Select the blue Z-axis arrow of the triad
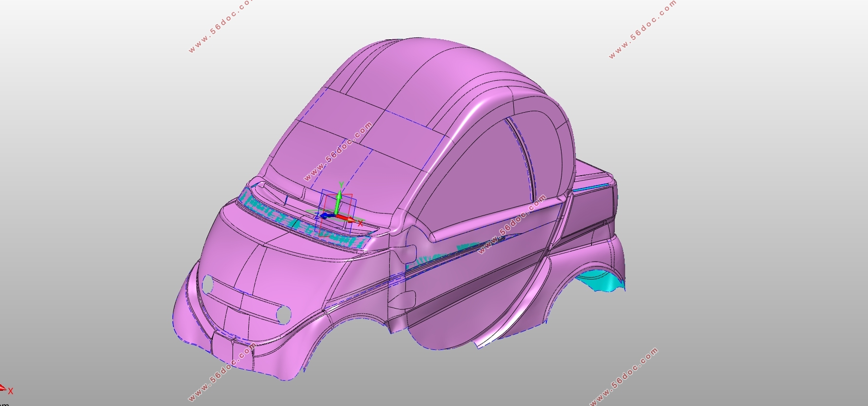 click(325, 216)
